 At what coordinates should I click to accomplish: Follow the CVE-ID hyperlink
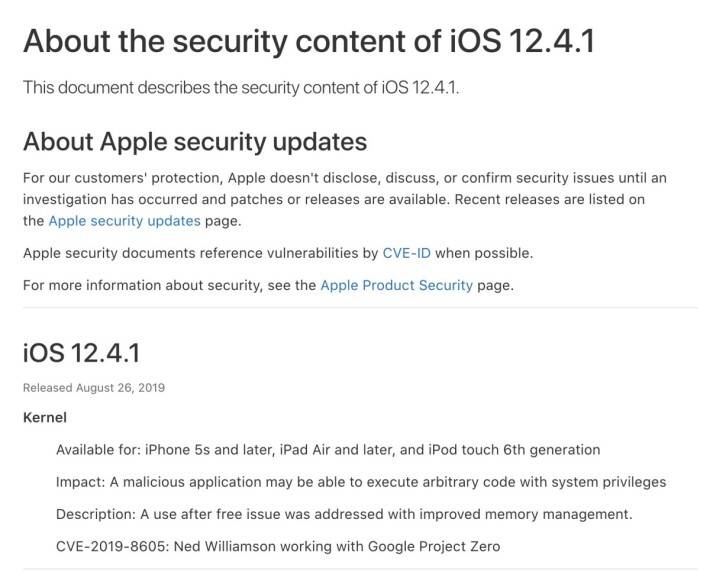pos(407,253)
